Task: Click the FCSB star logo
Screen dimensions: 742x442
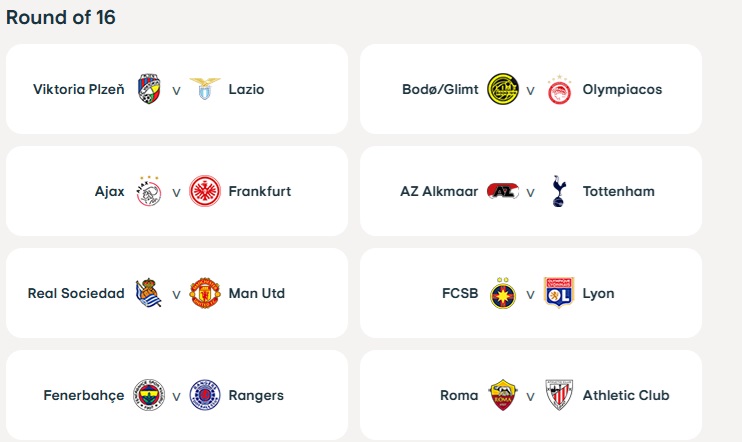Action: click(503, 293)
